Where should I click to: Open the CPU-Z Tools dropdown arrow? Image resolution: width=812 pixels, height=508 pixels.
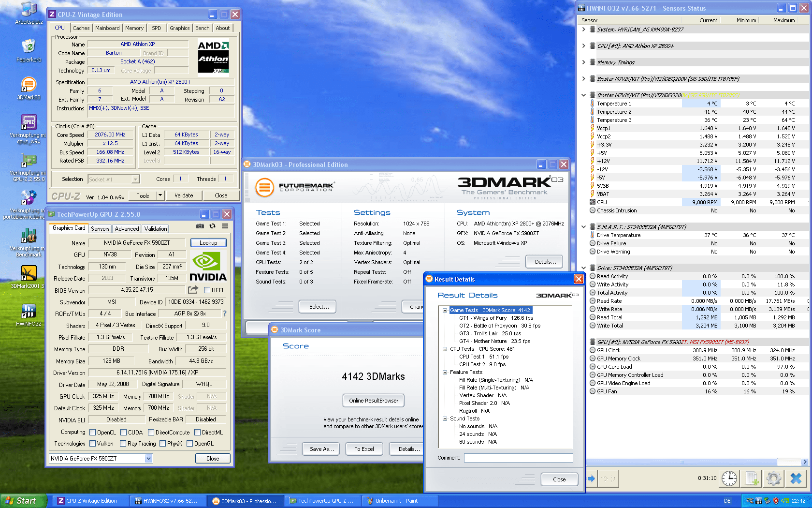click(x=160, y=195)
